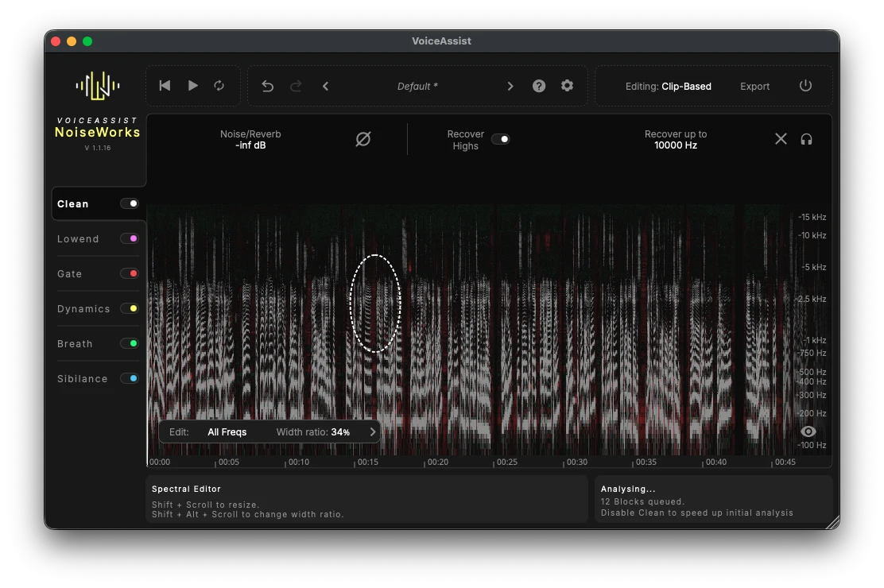Click the power bypass icon
884x588 pixels.
pos(805,86)
